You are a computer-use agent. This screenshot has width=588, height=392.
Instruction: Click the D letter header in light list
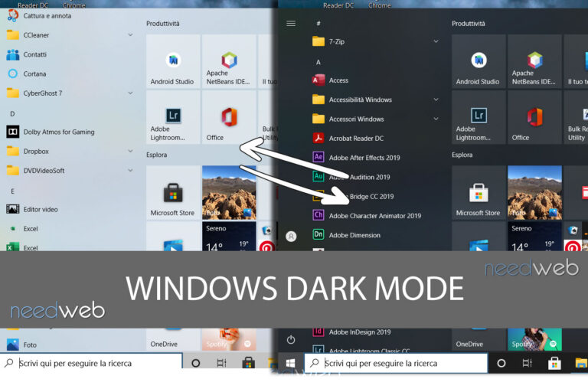click(12, 113)
